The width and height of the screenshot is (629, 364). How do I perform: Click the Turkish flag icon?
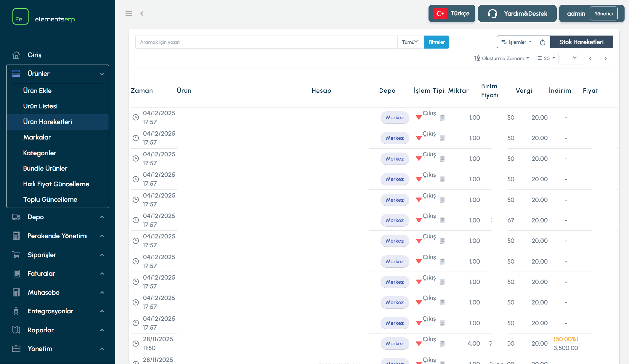click(x=440, y=14)
